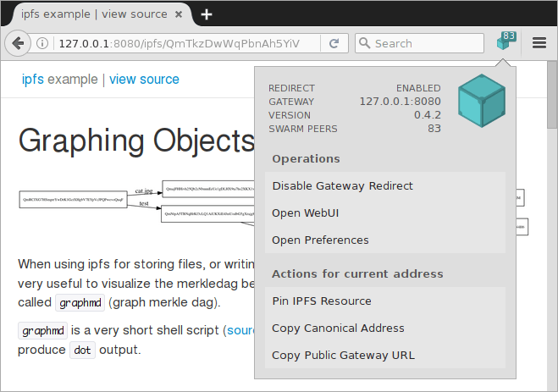Choose Open WebUI in the popup

(x=385, y=213)
